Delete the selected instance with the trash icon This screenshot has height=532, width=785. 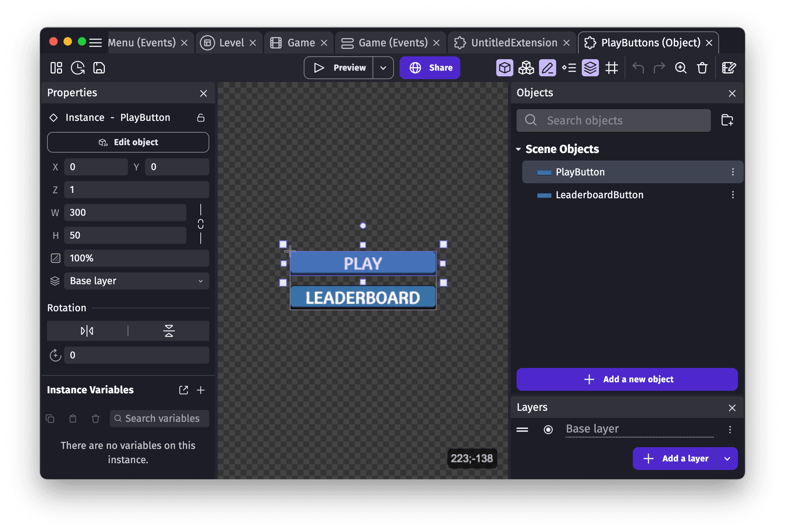(x=702, y=68)
